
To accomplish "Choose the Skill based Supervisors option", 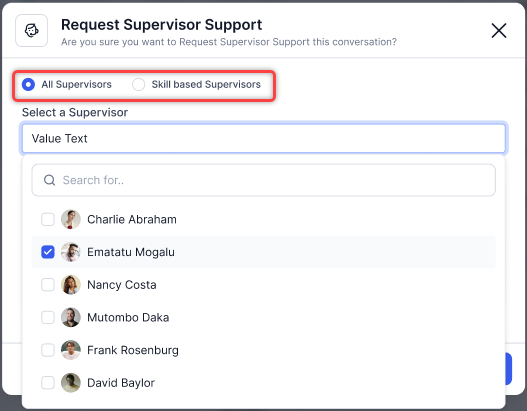I will point(138,84).
